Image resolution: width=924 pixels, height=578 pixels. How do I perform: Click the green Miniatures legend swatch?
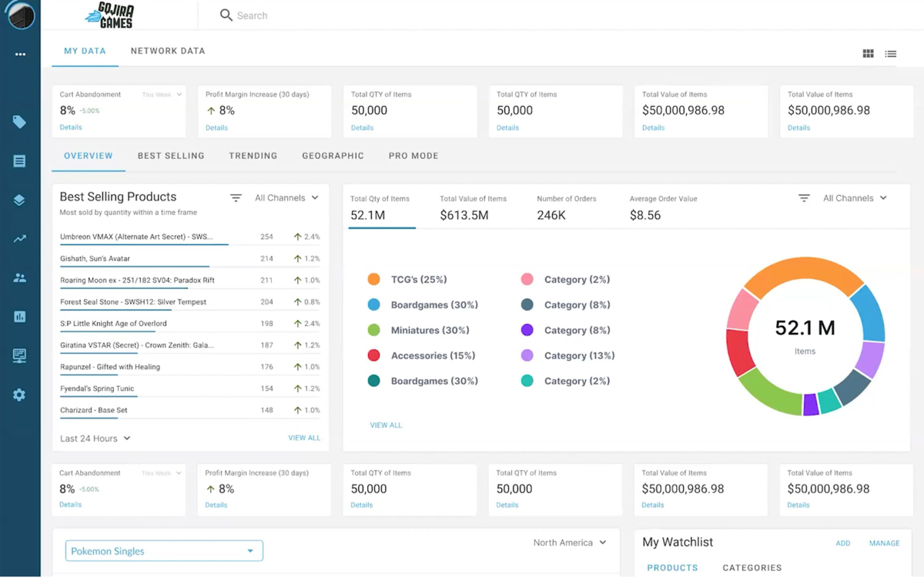(x=373, y=330)
